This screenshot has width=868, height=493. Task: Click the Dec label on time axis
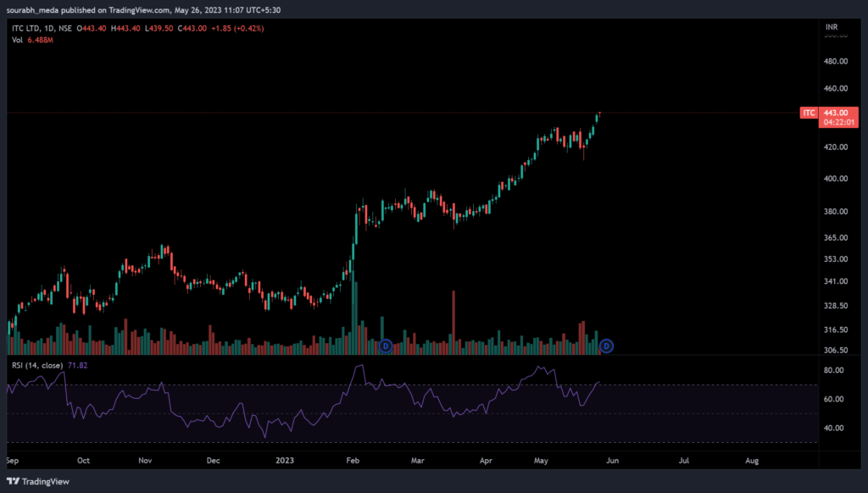point(213,460)
